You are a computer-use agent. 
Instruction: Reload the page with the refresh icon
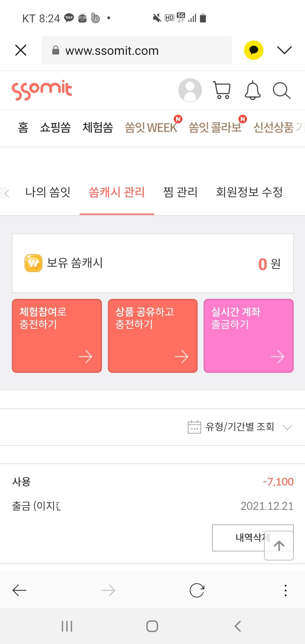tap(197, 590)
